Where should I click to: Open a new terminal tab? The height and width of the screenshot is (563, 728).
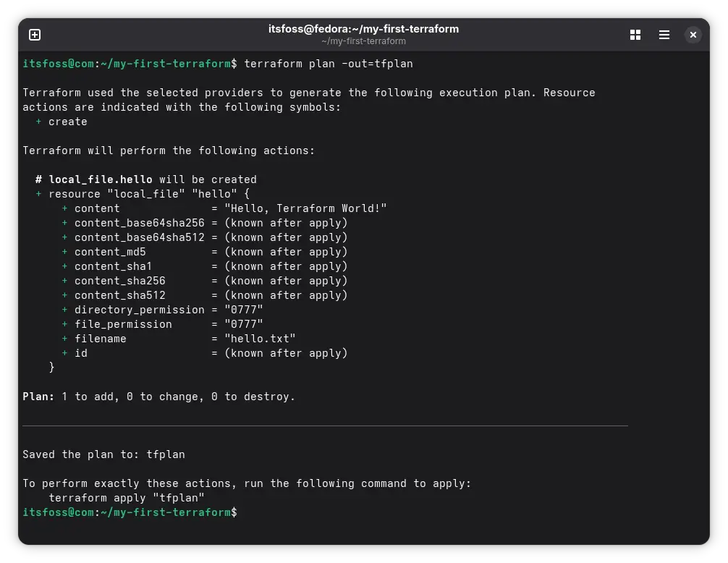coord(34,34)
